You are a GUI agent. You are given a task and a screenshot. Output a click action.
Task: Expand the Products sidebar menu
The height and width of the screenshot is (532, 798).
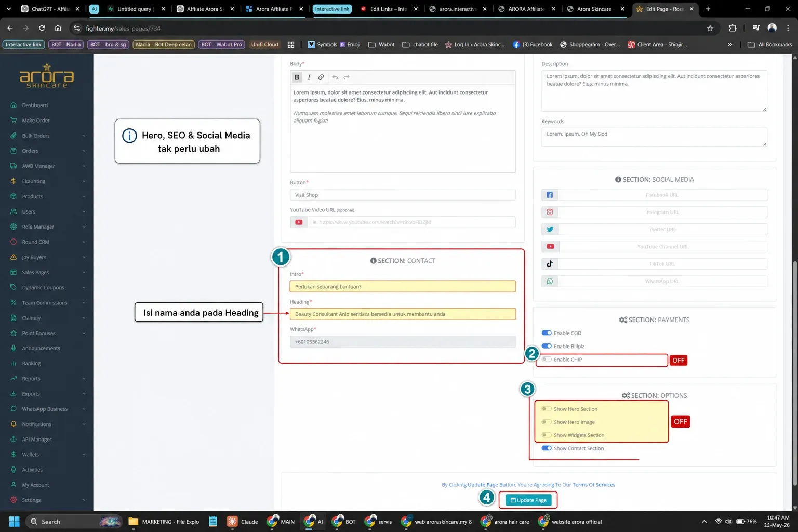(x=47, y=196)
